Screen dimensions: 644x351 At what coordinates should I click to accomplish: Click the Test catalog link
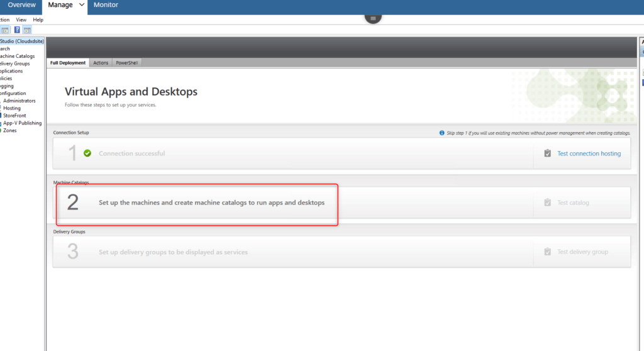point(573,203)
